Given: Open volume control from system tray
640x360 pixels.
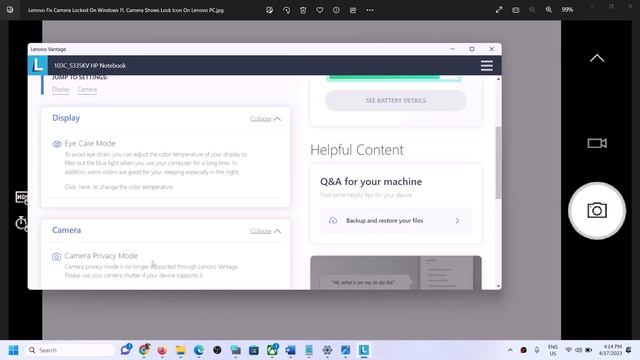Looking at the screenshot, I should click(578, 350).
